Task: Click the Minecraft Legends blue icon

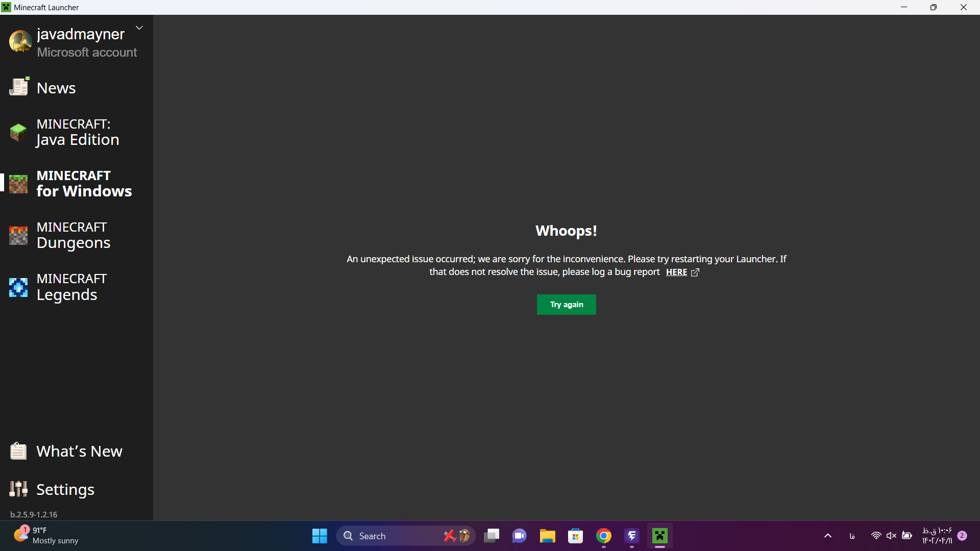Action: [18, 287]
